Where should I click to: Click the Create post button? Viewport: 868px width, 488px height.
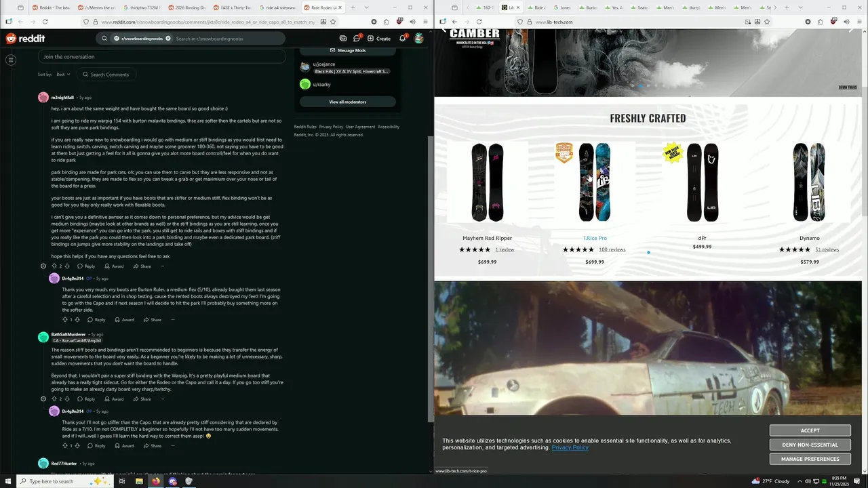[x=380, y=39]
